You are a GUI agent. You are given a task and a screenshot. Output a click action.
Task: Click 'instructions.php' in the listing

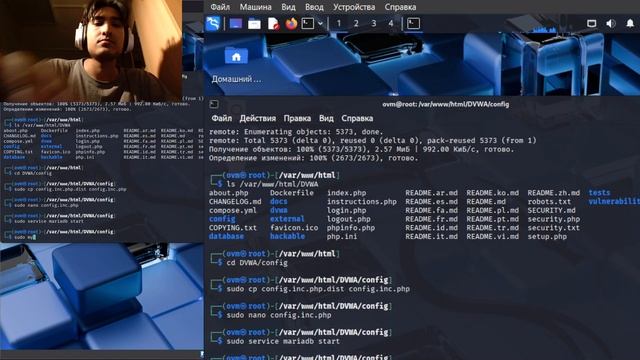tap(362, 202)
